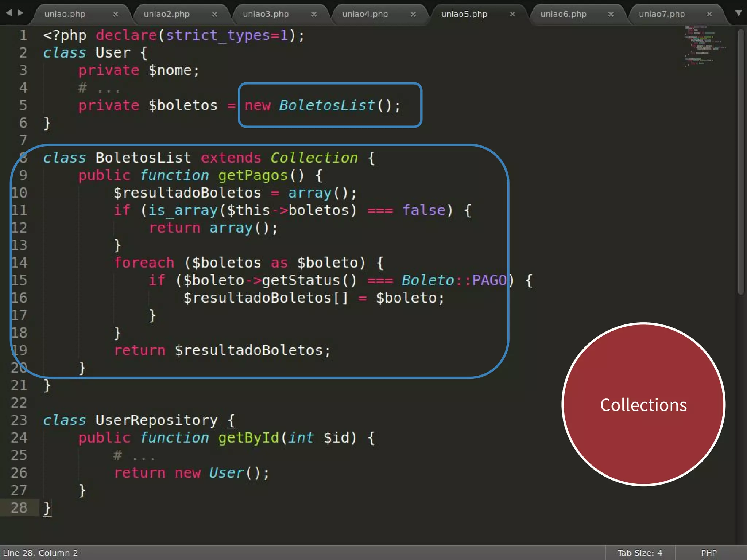Viewport: 747px width, 560px height.
Task: Close the uniao7.php tab
Action: click(x=709, y=14)
